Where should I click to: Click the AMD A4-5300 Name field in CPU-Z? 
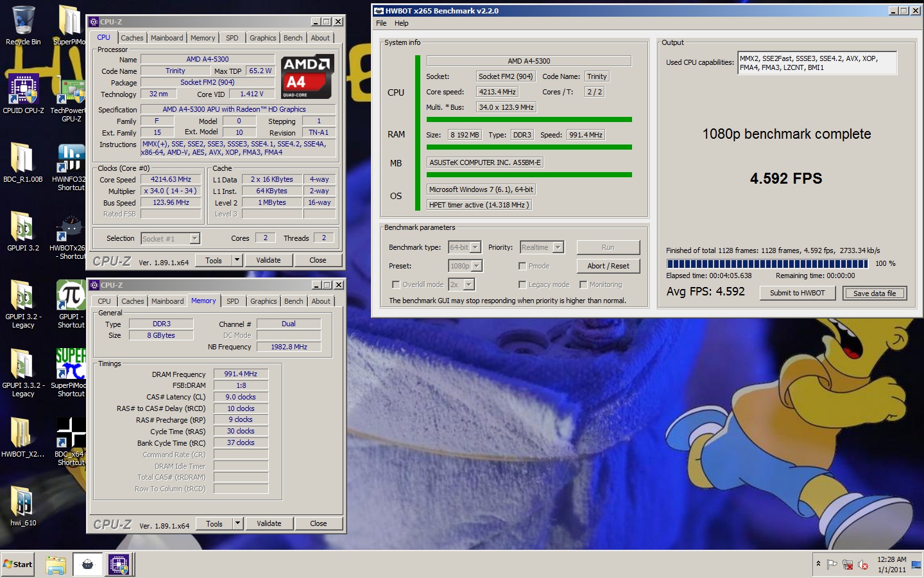(207, 59)
